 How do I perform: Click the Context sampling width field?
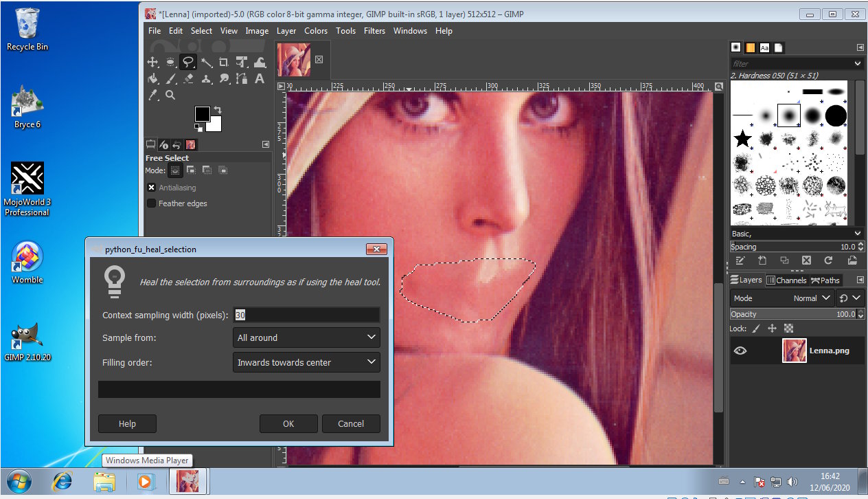(x=306, y=315)
